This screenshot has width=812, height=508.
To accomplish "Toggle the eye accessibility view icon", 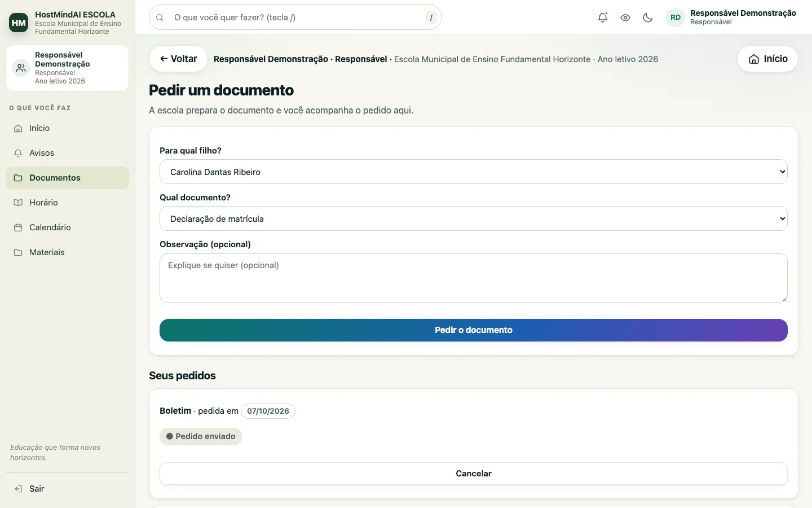I will click(x=625, y=17).
